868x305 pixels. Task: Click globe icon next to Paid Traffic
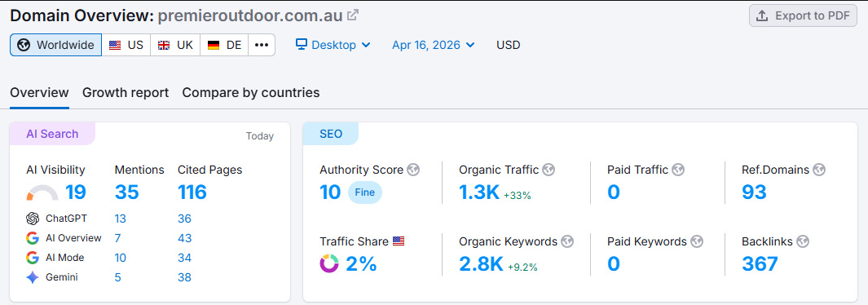tap(678, 170)
